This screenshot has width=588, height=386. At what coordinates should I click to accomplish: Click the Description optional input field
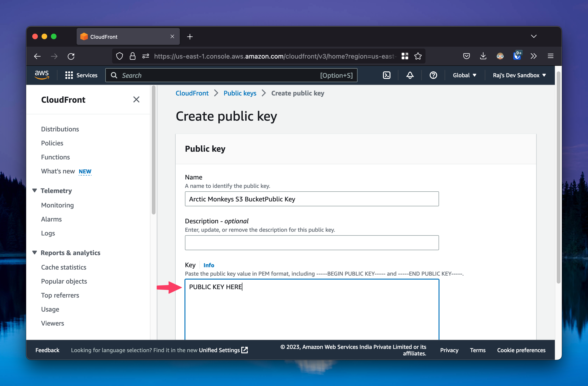tap(312, 242)
